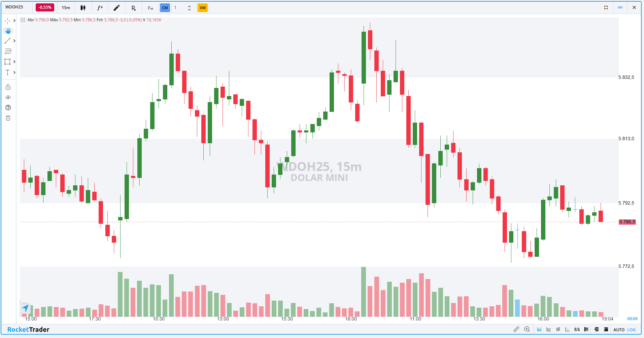Select the trend line drawing tool

pyautogui.click(x=7, y=41)
